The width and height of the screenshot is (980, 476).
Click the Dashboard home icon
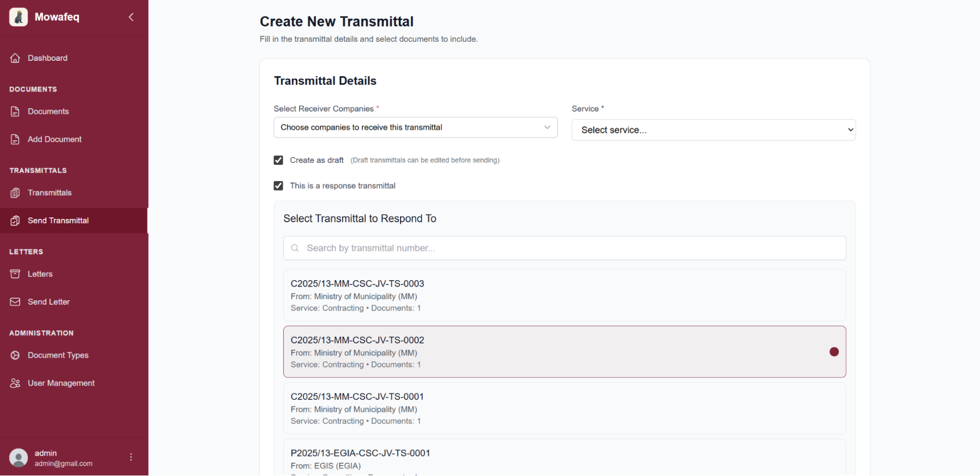[15, 58]
